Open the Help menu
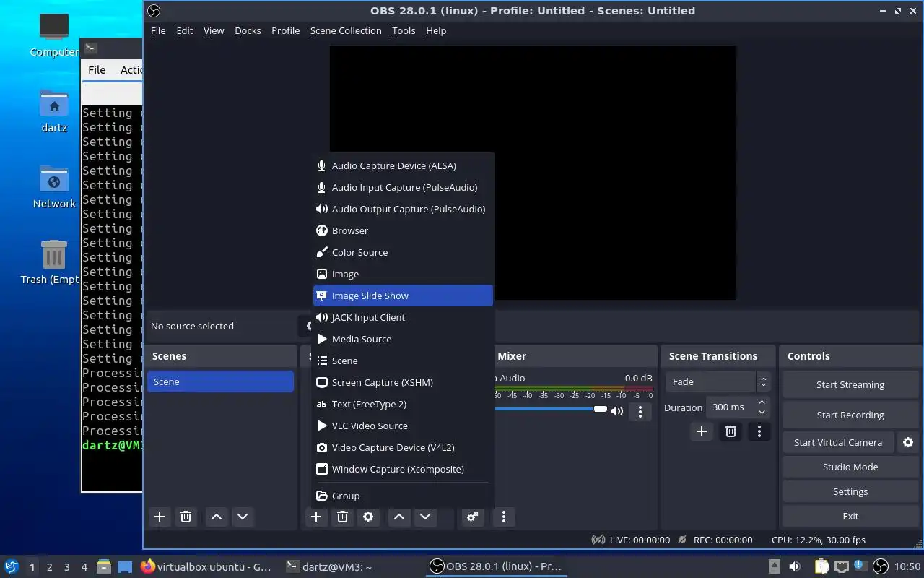This screenshot has height=578, width=924. pyautogui.click(x=436, y=30)
